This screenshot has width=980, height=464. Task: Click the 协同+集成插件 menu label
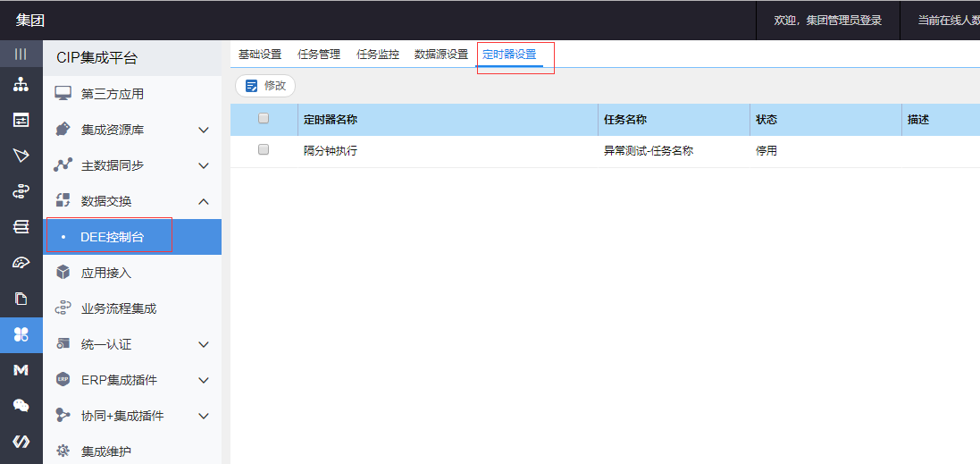click(122, 416)
